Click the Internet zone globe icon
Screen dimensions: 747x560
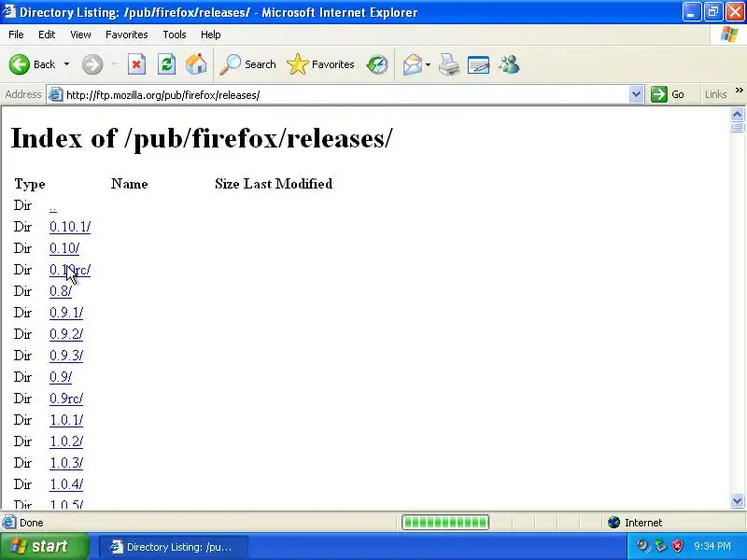pyautogui.click(x=614, y=523)
